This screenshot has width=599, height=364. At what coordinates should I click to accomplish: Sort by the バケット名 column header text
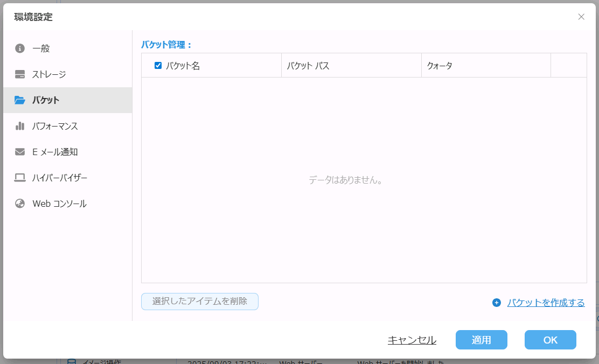pyautogui.click(x=183, y=66)
